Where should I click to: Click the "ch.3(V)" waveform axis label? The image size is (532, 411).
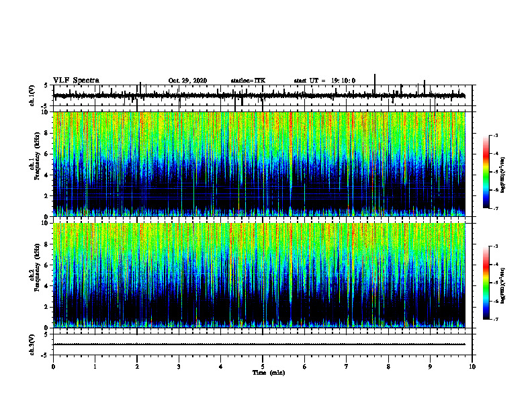(x=32, y=345)
